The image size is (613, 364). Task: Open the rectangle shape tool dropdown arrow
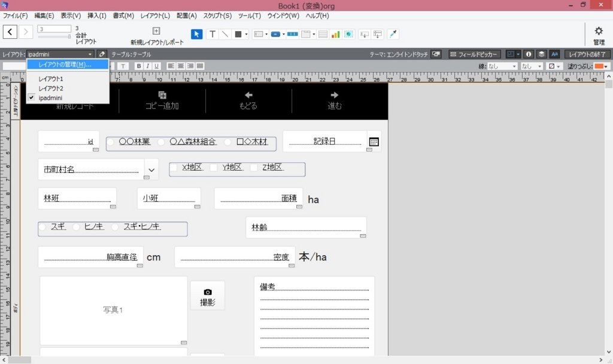click(x=246, y=34)
